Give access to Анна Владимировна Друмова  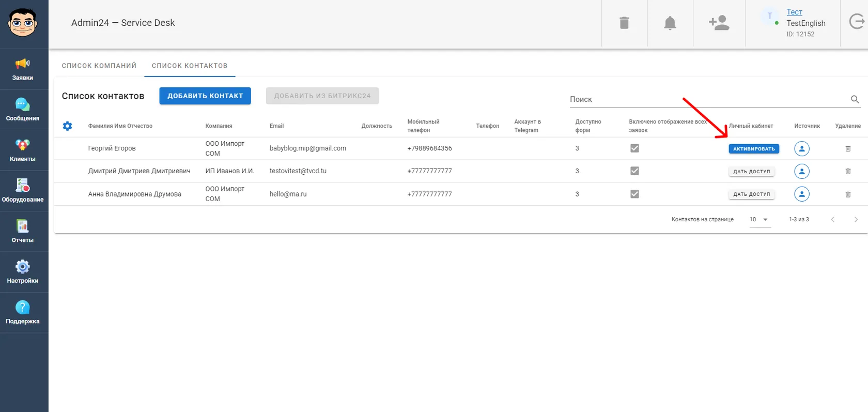(752, 194)
